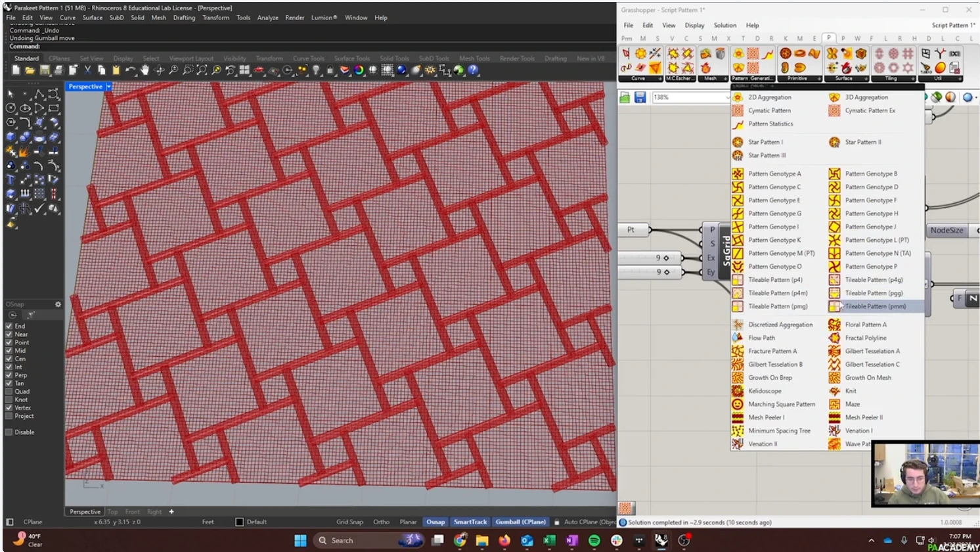Toggle Ortho in the status bar

coord(382,522)
